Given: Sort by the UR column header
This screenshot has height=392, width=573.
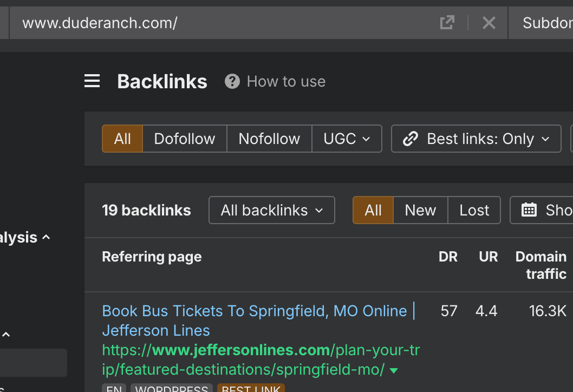Looking at the screenshot, I should [488, 257].
